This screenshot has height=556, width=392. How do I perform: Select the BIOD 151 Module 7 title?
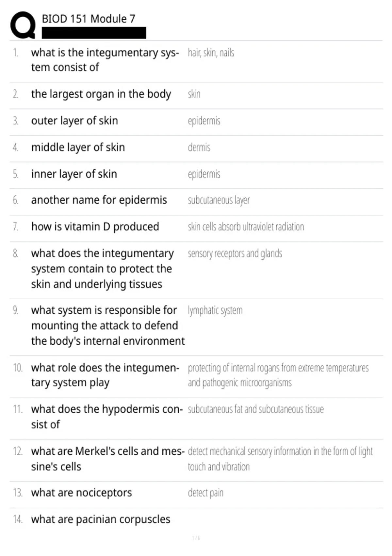[89, 19]
